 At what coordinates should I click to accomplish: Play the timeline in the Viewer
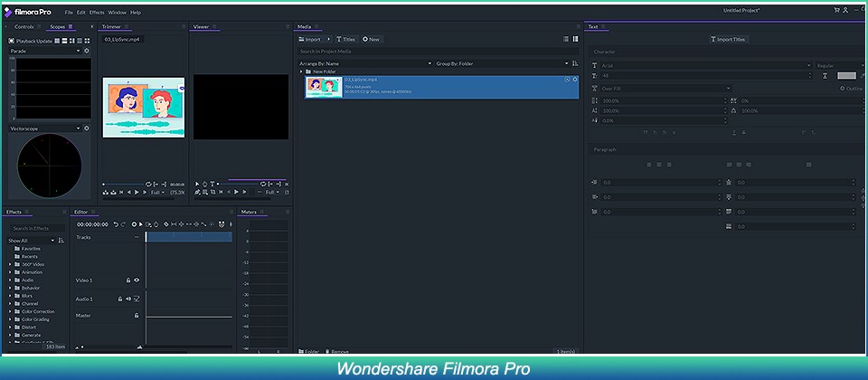236,192
